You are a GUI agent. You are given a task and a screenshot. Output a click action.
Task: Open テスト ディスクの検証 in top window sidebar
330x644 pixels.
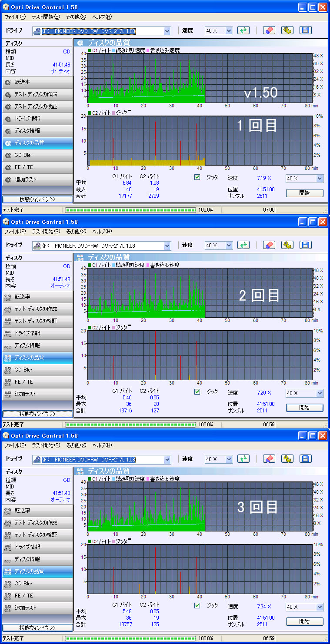[x=37, y=106]
